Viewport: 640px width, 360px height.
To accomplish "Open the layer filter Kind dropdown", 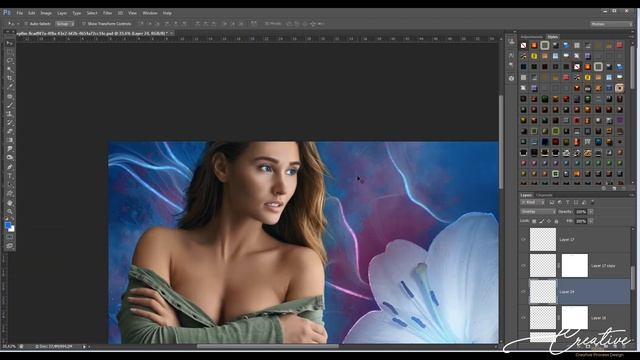I will click(x=533, y=202).
